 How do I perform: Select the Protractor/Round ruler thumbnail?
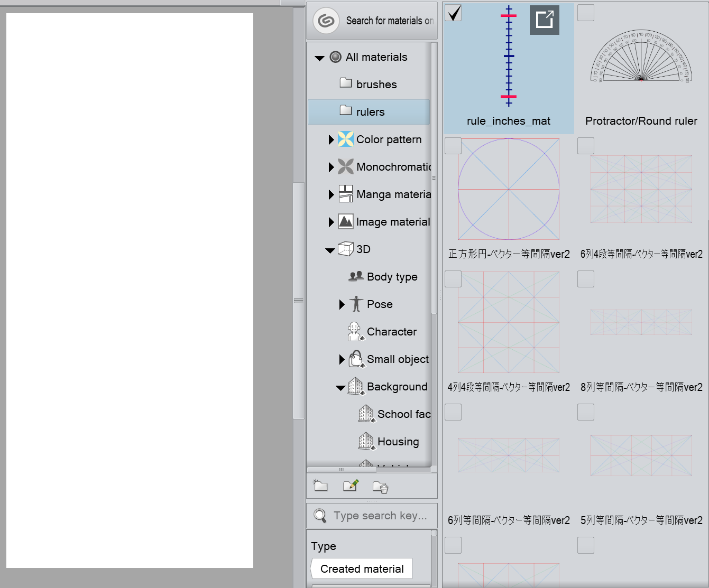(641, 57)
